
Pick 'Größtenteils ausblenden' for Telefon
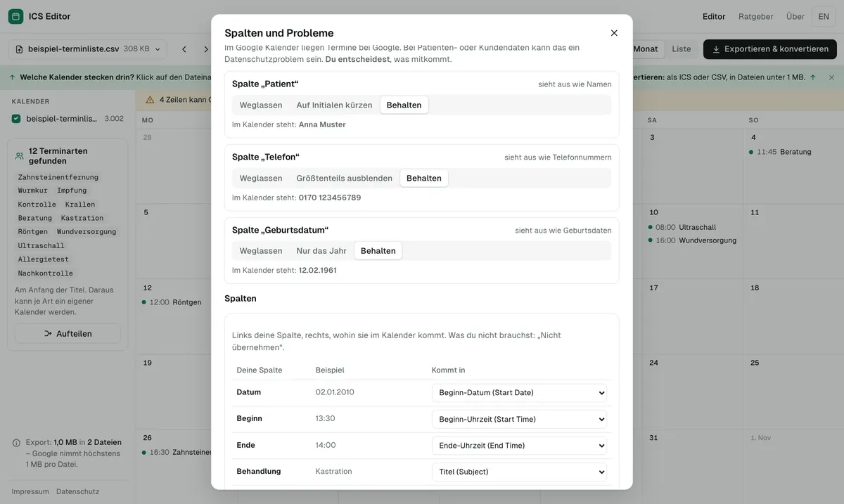(344, 178)
